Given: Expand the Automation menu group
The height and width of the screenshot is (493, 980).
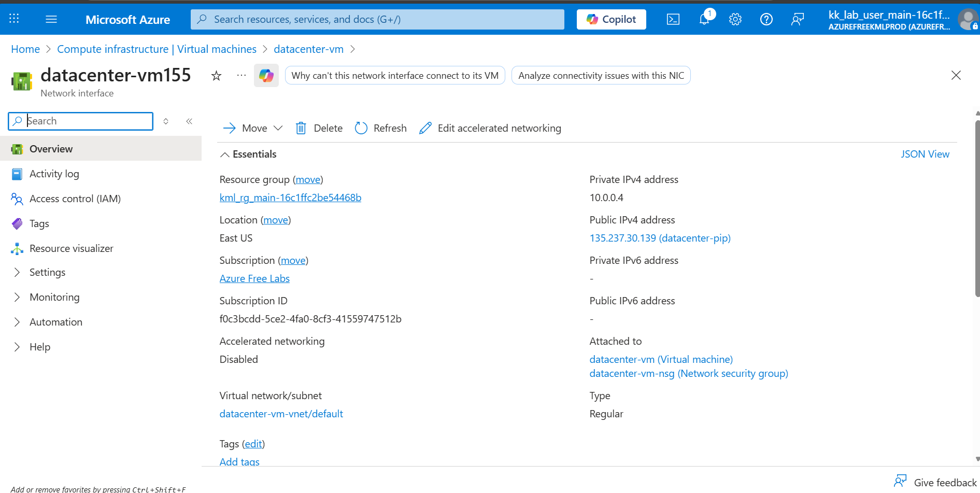Looking at the screenshot, I should [x=17, y=322].
